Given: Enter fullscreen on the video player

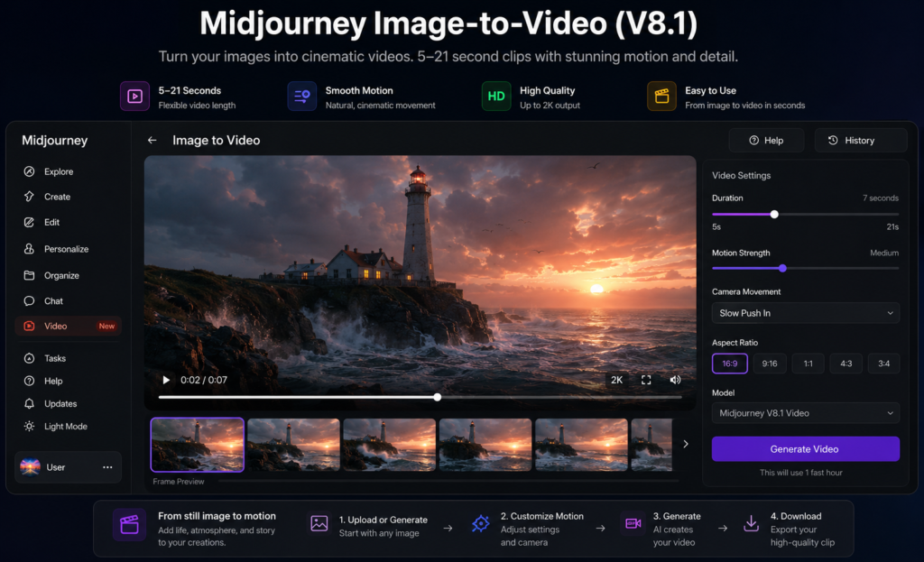Looking at the screenshot, I should pyautogui.click(x=646, y=380).
